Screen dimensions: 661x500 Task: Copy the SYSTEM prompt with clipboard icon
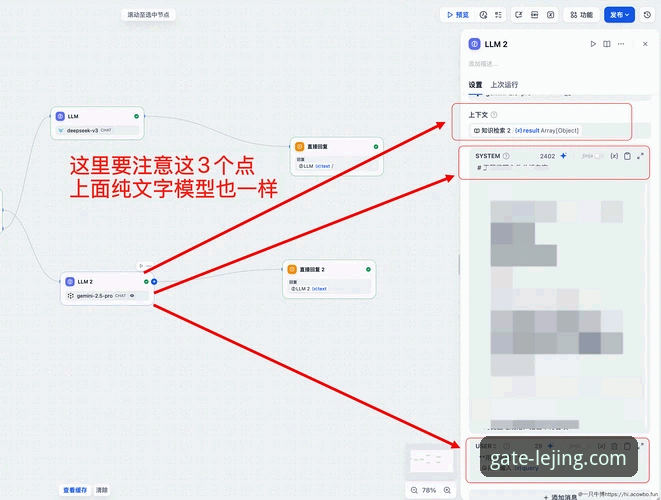[x=627, y=156]
